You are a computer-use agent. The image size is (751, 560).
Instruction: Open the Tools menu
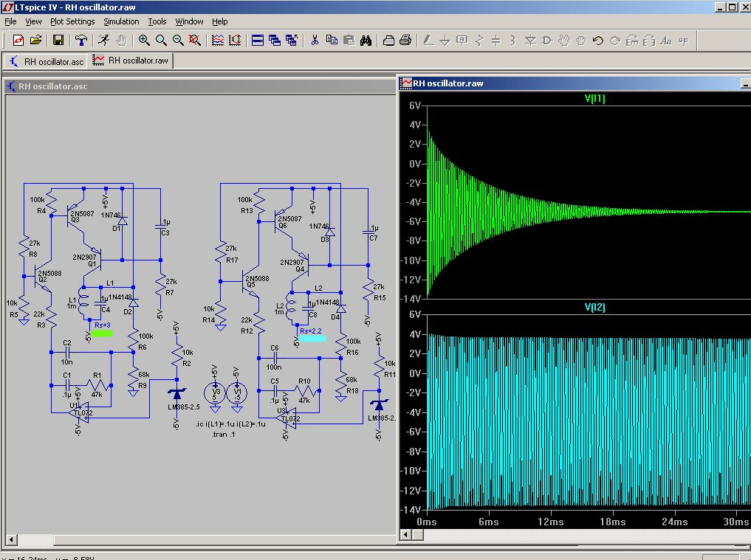tap(157, 21)
